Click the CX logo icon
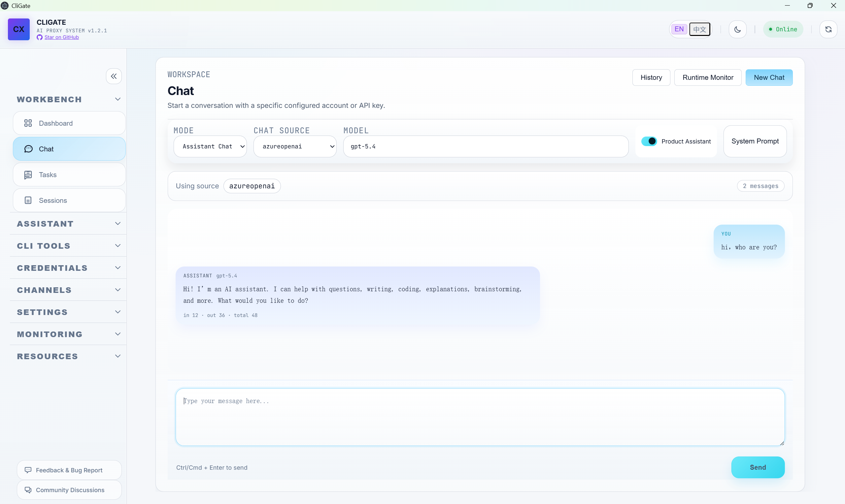The height and width of the screenshot is (504, 845). 19,29
